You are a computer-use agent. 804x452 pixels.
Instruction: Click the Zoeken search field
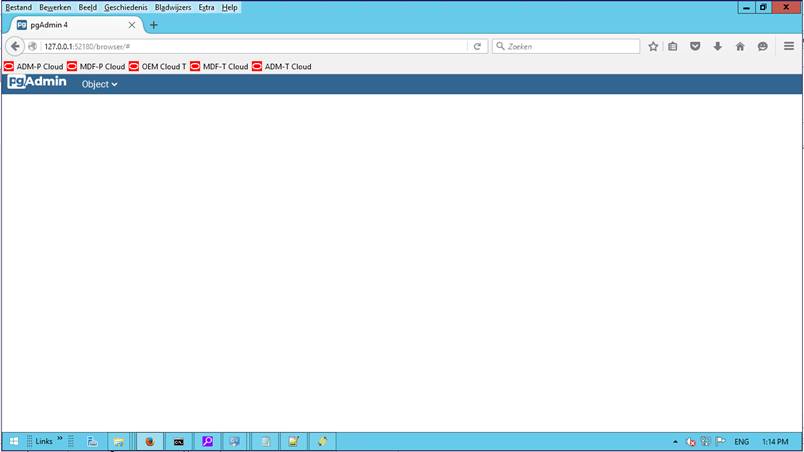pos(570,46)
